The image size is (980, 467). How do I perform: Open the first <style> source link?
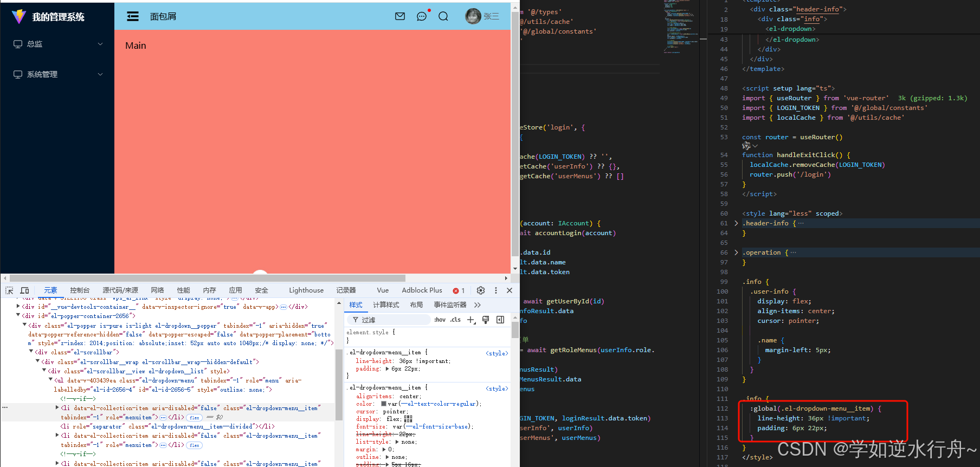tap(497, 353)
